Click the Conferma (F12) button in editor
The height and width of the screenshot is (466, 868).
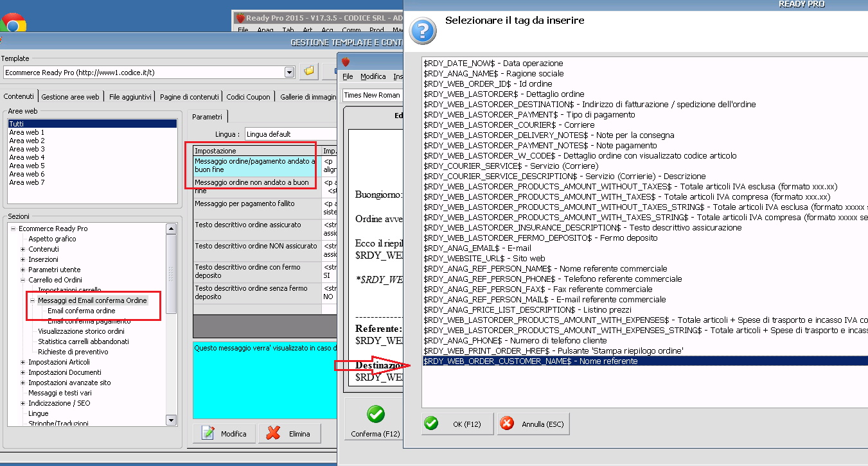click(375, 420)
